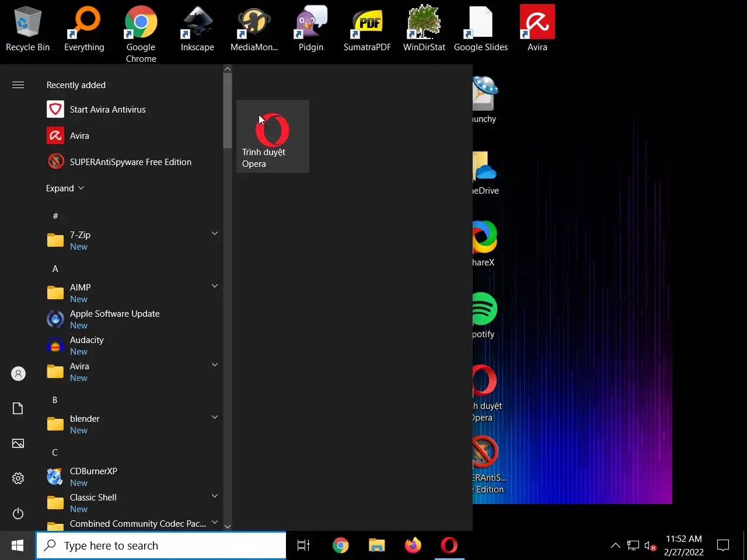747x560 pixels.
Task: Open the Start menu hamburger icon
Action: pos(18,85)
